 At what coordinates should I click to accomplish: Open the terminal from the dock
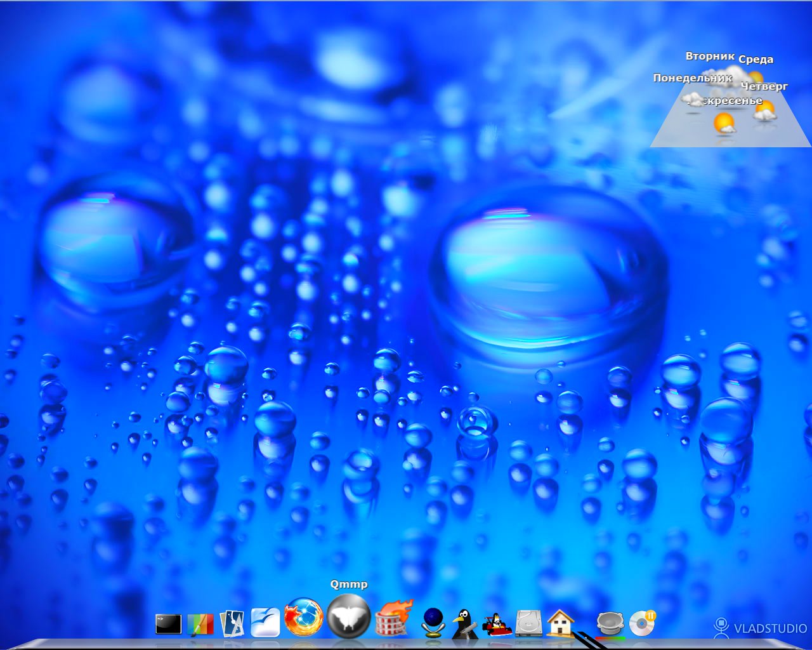click(169, 625)
